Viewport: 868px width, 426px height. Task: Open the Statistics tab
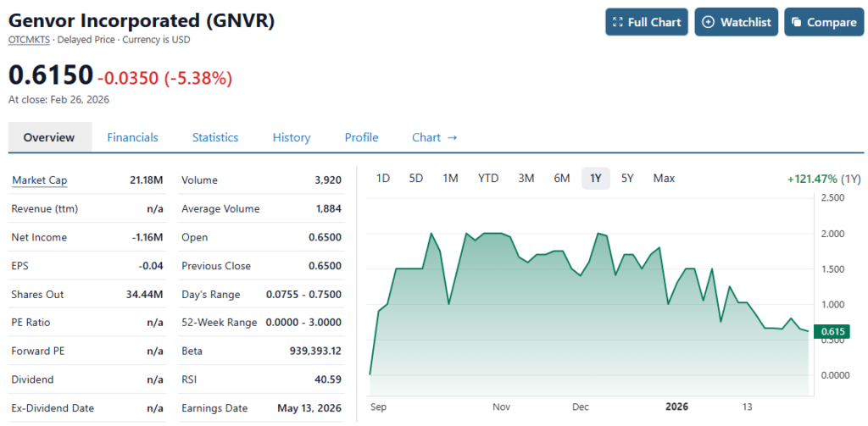point(215,137)
